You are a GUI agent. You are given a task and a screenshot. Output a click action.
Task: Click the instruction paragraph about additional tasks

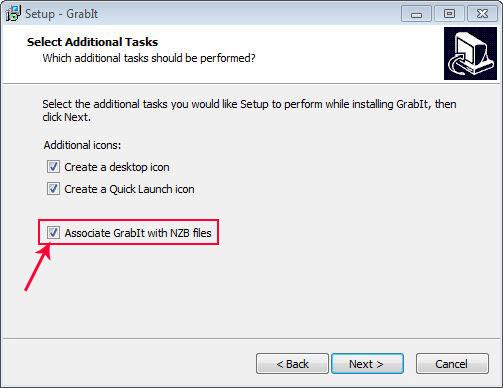coord(249,110)
